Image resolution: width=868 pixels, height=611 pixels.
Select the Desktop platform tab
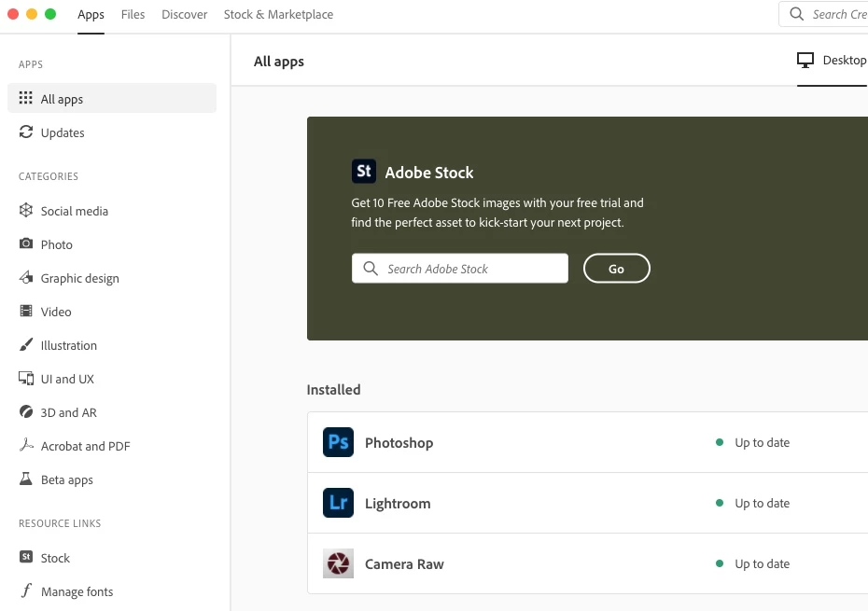tap(832, 61)
